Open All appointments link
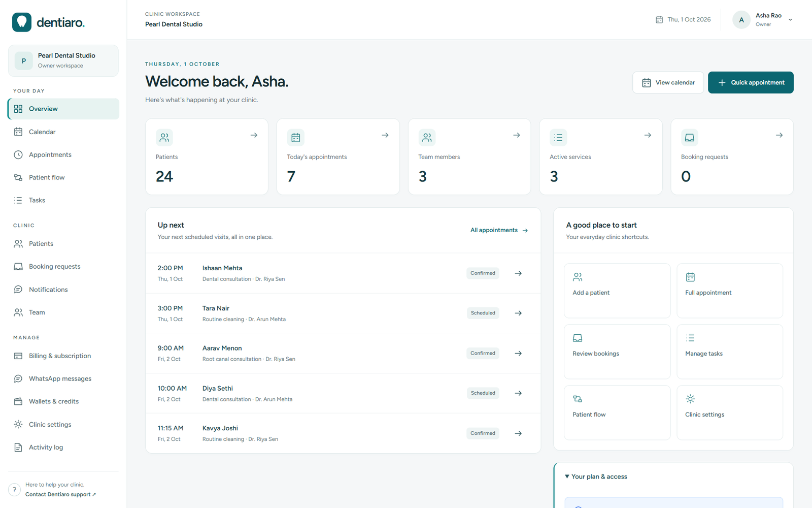The height and width of the screenshot is (508, 812). [499, 230]
